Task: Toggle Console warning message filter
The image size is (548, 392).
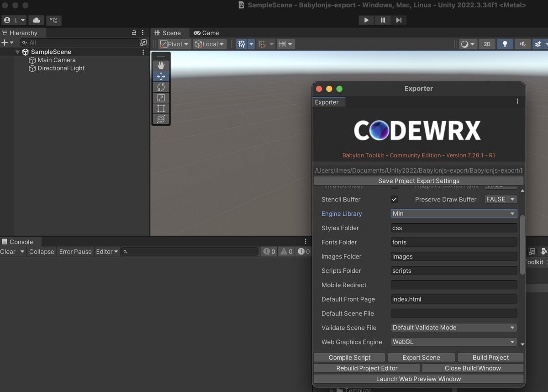Action: (x=286, y=252)
